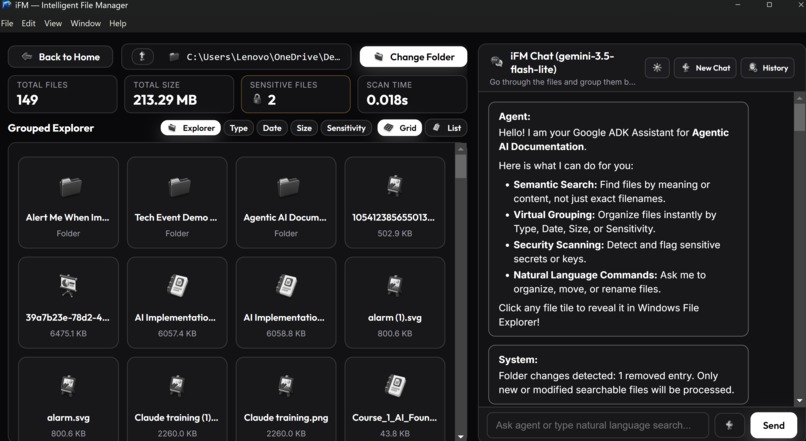
Task: Group files by Sensitivity
Action: point(346,128)
